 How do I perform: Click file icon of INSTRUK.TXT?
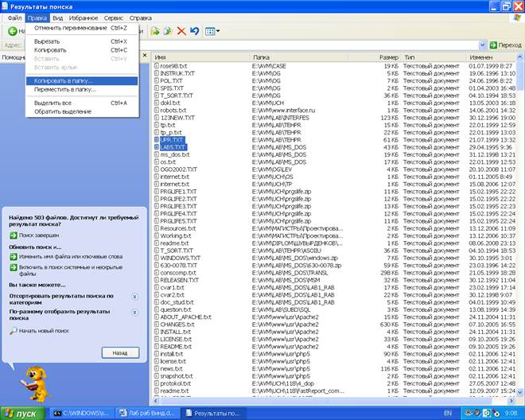[x=157, y=73]
